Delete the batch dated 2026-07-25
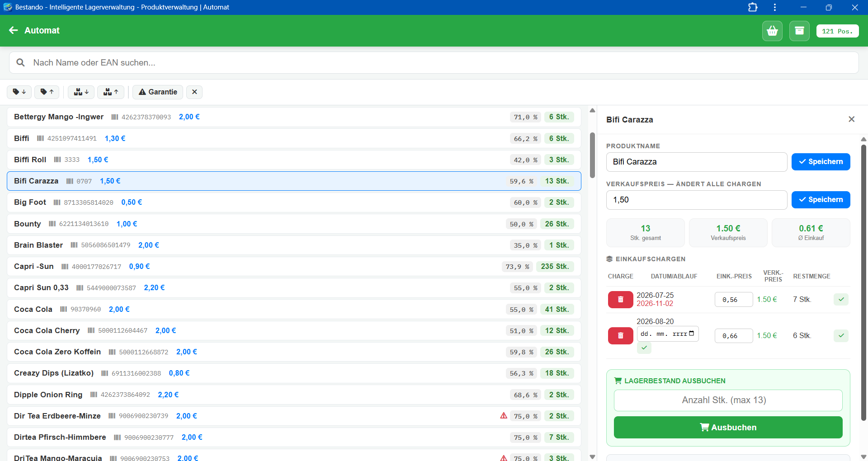The width and height of the screenshot is (868, 461). point(620,300)
